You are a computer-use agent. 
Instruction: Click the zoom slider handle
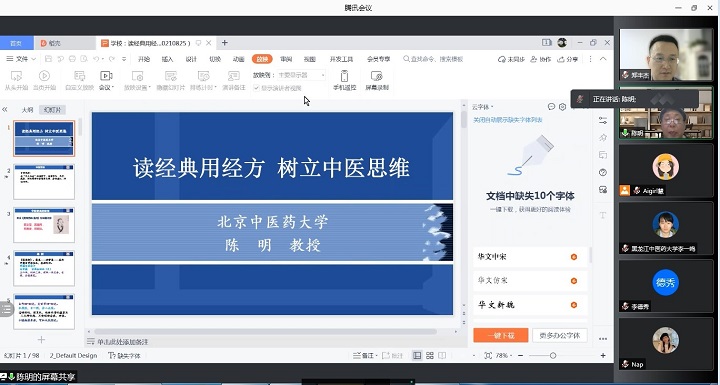(x=553, y=356)
